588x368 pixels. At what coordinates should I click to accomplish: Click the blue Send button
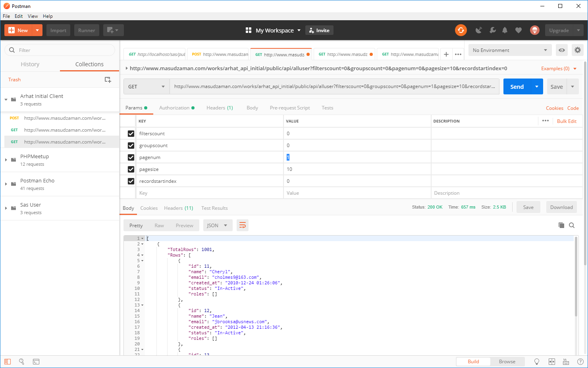(517, 87)
